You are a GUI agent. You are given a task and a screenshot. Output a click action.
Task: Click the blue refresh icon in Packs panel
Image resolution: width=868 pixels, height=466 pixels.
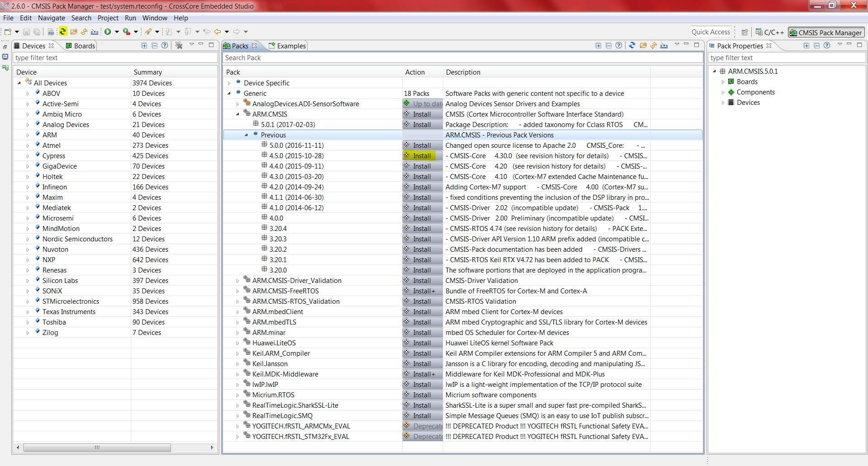(x=632, y=45)
